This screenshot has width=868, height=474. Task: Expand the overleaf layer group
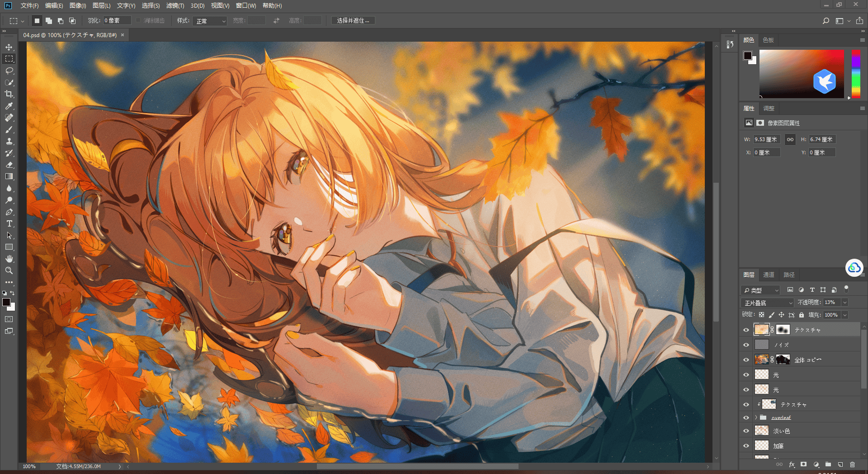[x=756, y=417]
